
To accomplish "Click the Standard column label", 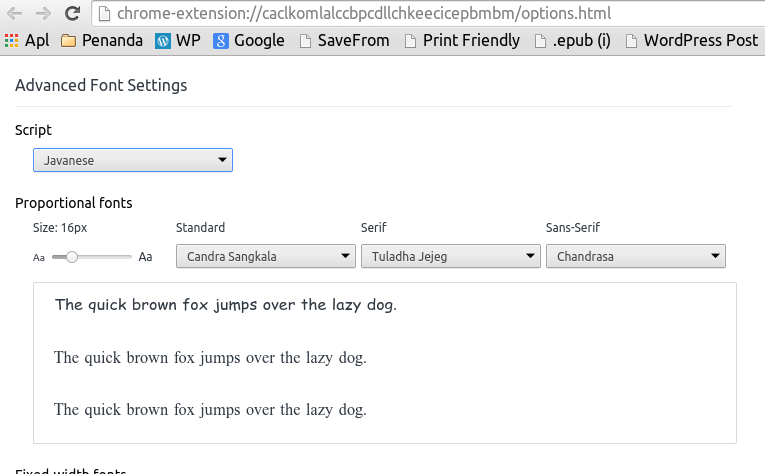I will 200,228.
